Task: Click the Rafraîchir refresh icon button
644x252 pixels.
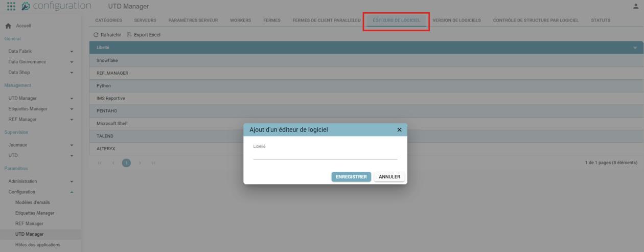Action: (x=96, y=34)
